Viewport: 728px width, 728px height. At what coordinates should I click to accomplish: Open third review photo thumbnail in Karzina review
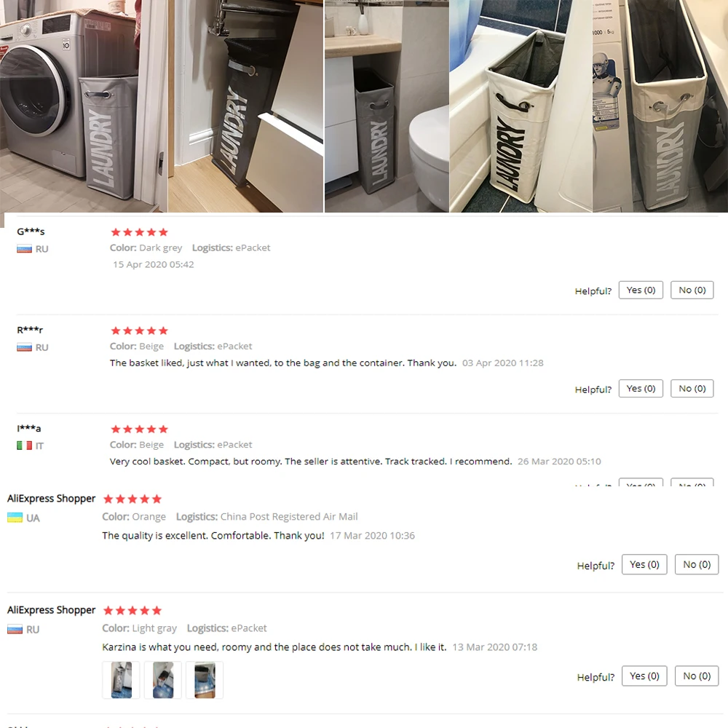point(205,680)
